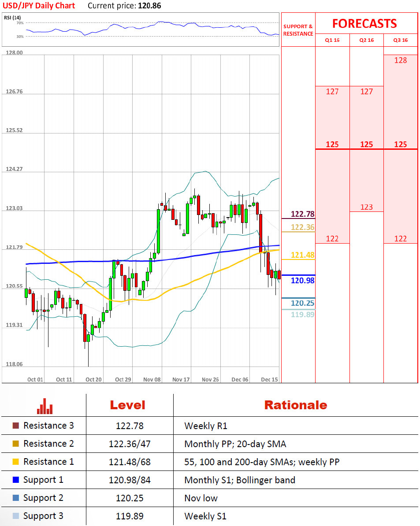
Task: Click the 123 forecast value under Q2 16
Action: pyautogui.click(x=367, y=207)
